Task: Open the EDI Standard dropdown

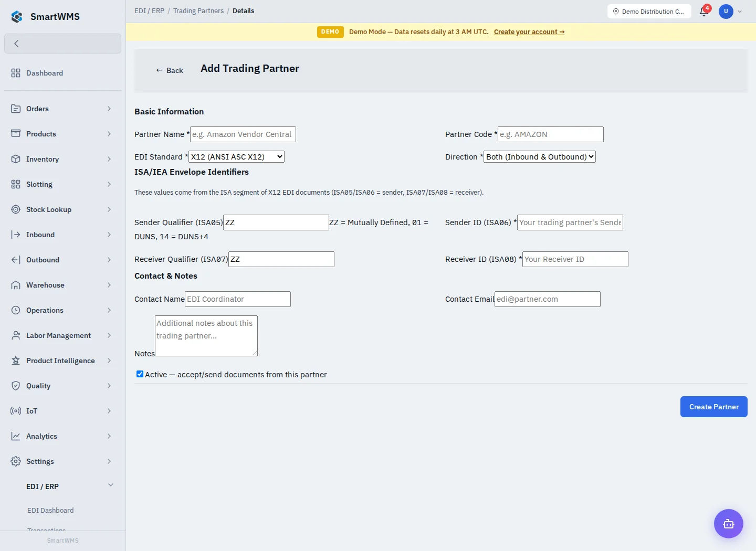Action: click(x=236, y=156)
